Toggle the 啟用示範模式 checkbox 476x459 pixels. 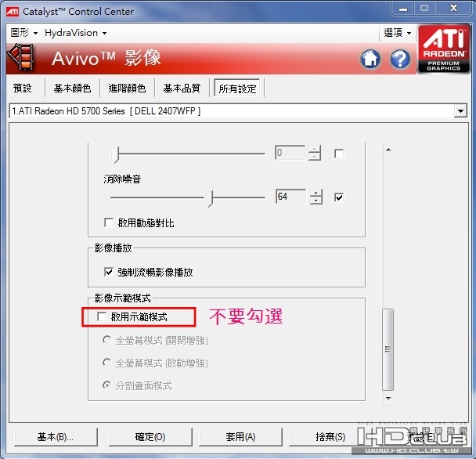pyautogui.click(x=102, y=316)
